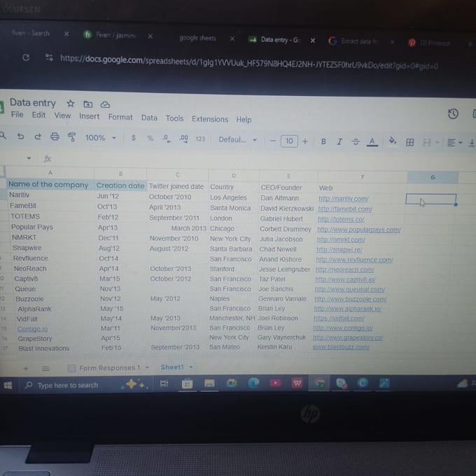Open the http://famebit.com/ link
Screen dimensions: 476x476
click(345, 209)
